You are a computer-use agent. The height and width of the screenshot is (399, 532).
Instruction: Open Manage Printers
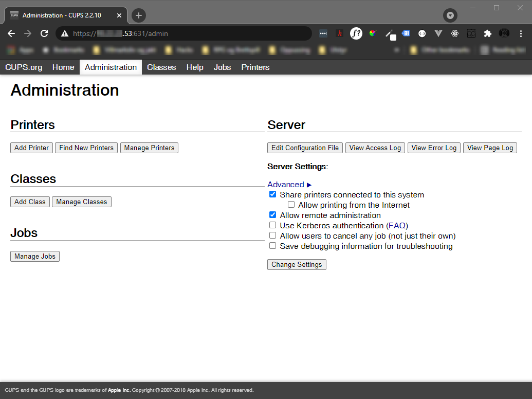[x=149, y=148]
